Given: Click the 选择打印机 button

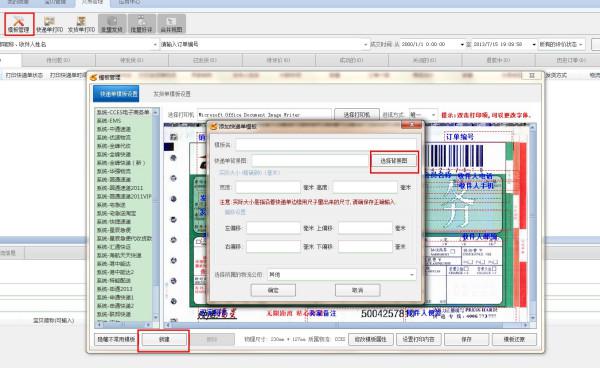Looking at the screenshot, I should tap(357, 114).
